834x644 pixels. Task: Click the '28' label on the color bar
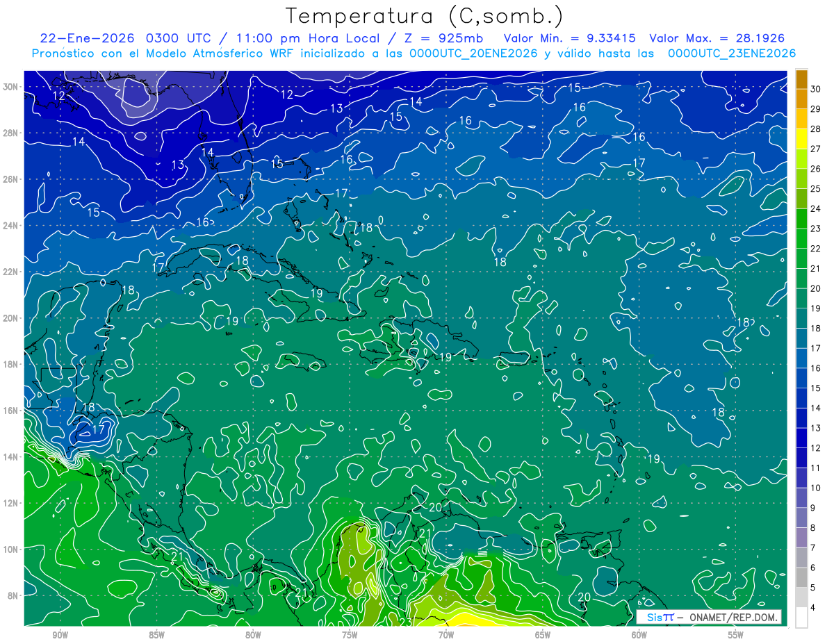(816, 129)
